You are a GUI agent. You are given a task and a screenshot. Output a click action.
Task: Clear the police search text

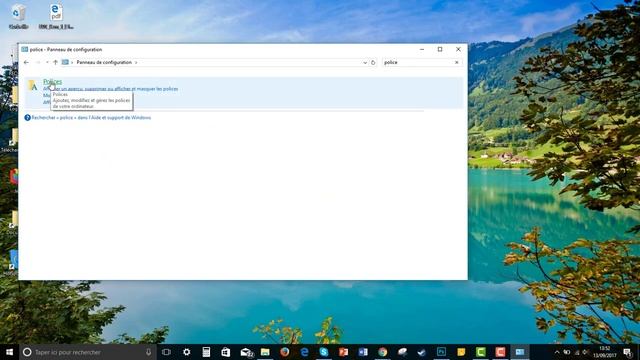coord(457,62)
